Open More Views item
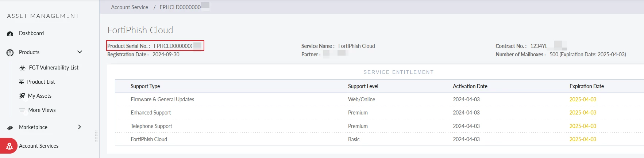The height and width of the screenshot is (158, 644). pyautogui.click(x=42, y=110)
